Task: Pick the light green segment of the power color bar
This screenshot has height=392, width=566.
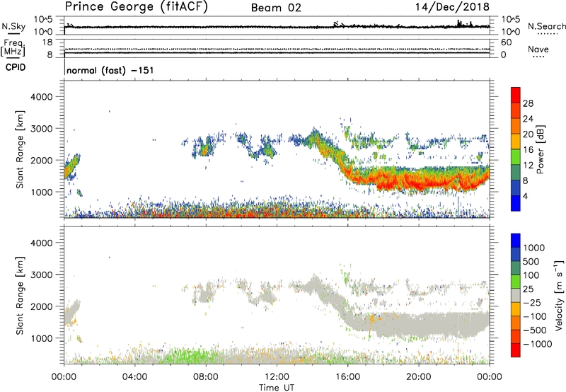Action: tap(516, 156)
